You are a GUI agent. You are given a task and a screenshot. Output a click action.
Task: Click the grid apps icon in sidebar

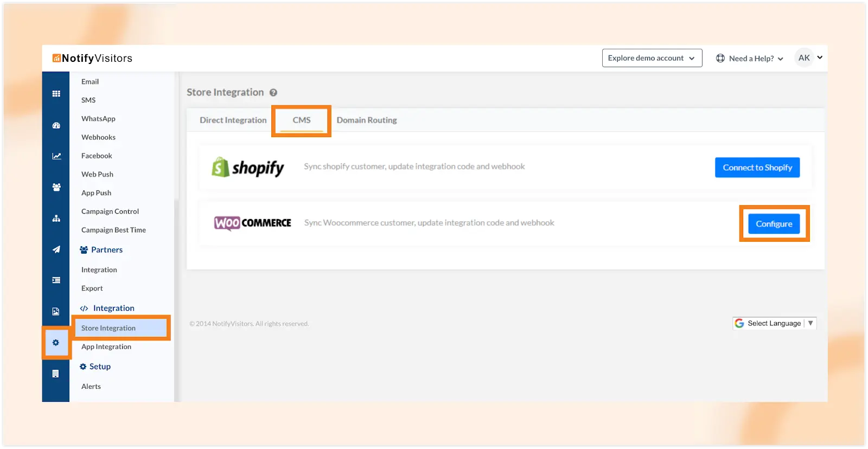56,94
